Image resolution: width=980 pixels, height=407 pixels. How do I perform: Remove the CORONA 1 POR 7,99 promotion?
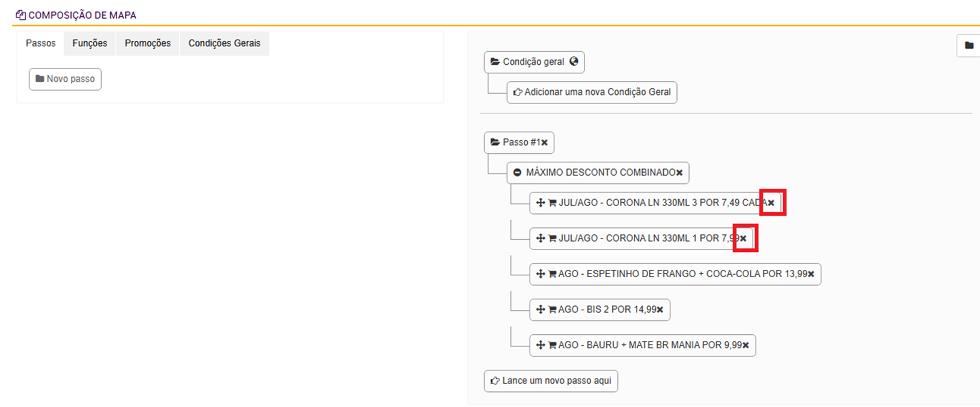(x=743, y=239)
